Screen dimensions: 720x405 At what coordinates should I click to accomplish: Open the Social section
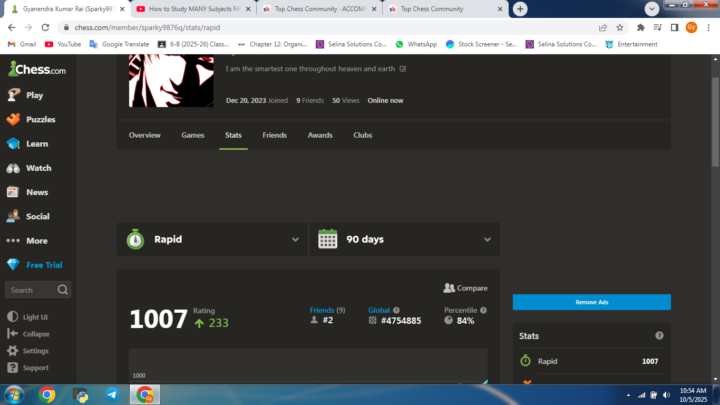click(28, 217)
